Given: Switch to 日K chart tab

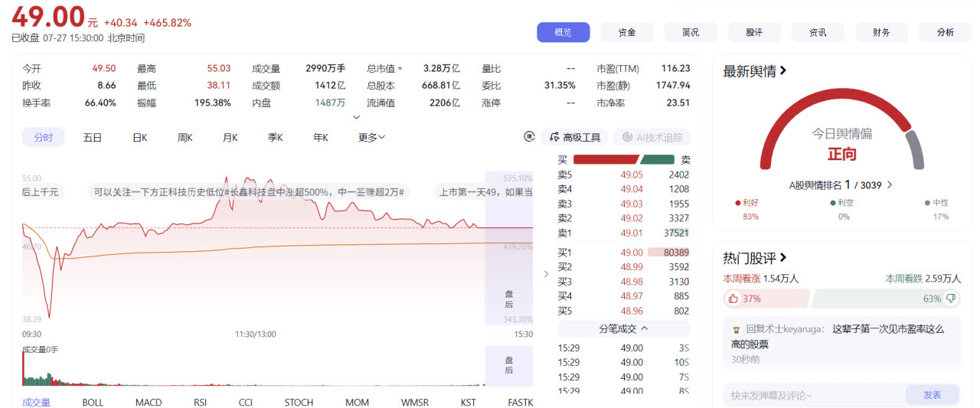Looking at the screenshot, I should pyautogui.click(x=139, y=137).
